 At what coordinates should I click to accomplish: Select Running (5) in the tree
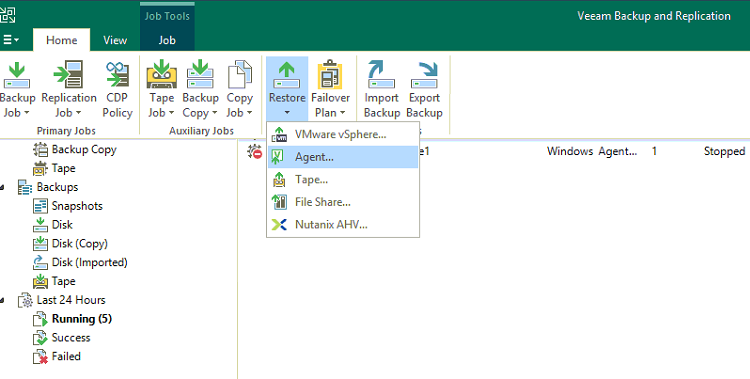pos(82,319)
